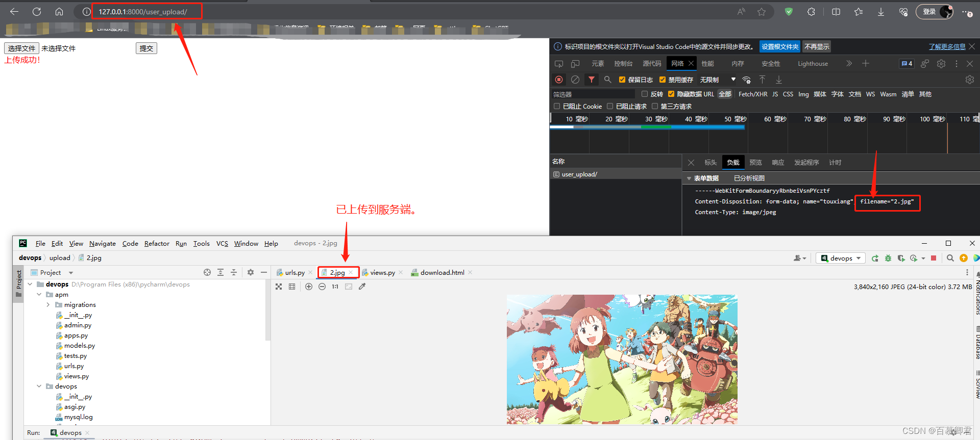
Task: Activate the inspect element picker
Action: (x=559, y=64)
